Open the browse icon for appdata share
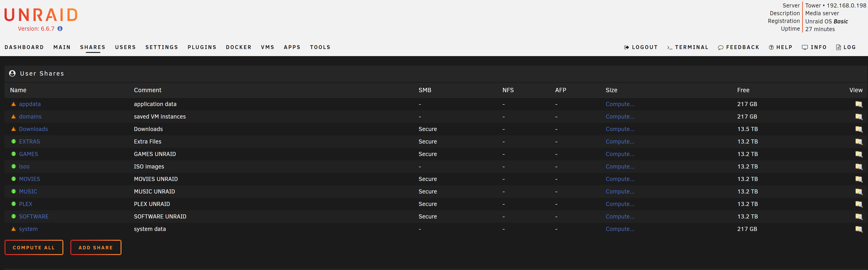Screen dimensions: 868x270 point(858,104)
